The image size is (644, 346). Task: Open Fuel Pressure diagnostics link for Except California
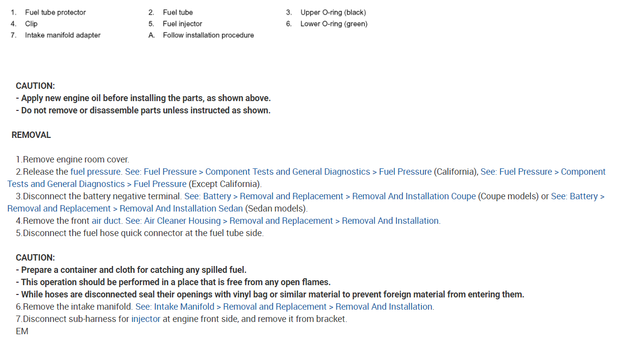(x=97, y=184)
